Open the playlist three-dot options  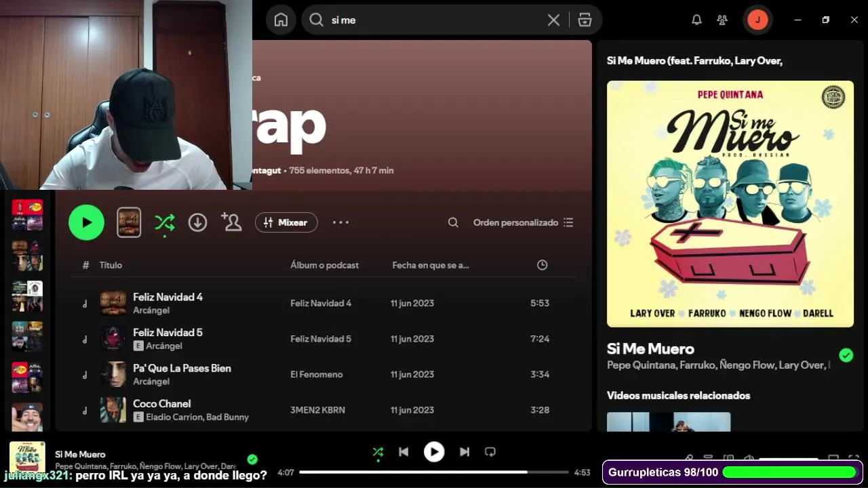pos(340,222)
